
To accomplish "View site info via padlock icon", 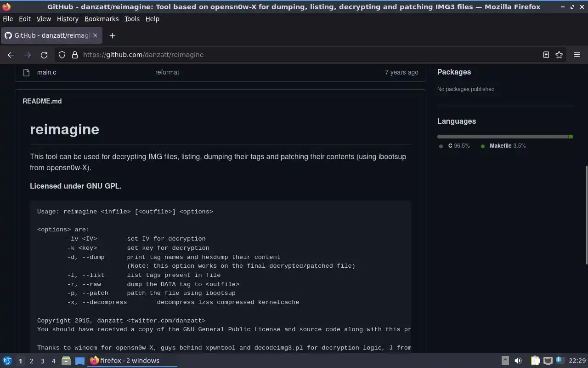I will pos(75,55).
